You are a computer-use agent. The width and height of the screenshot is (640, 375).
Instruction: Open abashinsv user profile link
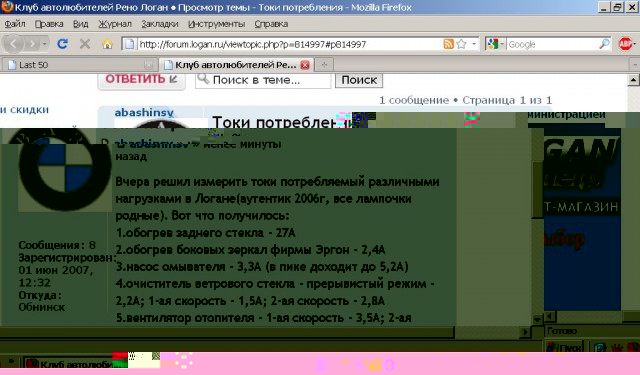[x=144, y=112]
